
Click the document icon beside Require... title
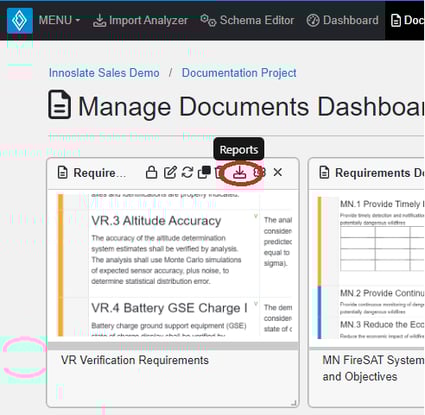pos(63,172)
